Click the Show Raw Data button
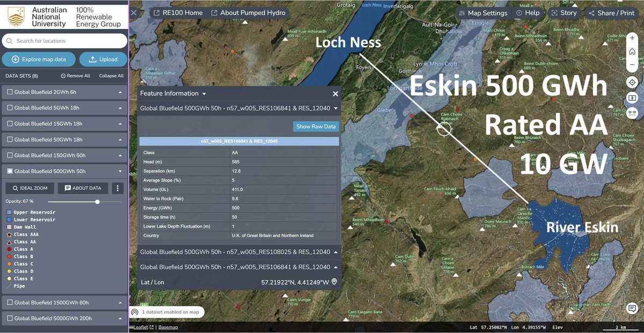Viewport: 644px width, 333px height. click(x=316, y=127)
